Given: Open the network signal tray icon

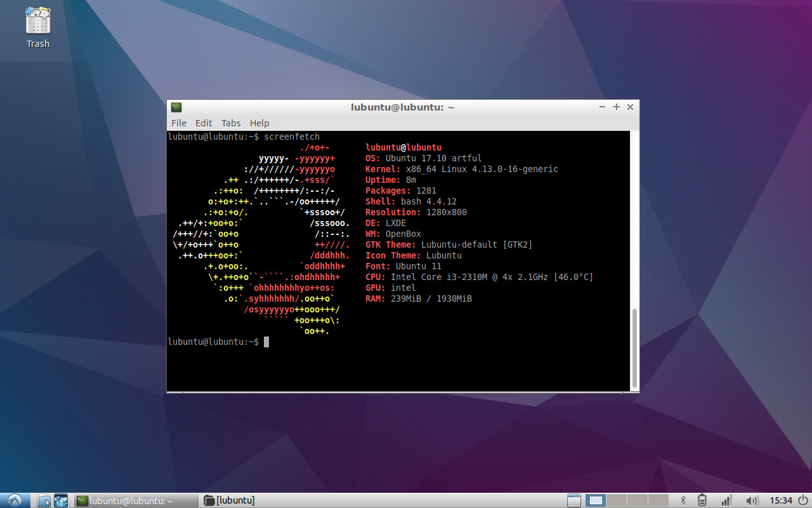Looking at the screenshot, I should tap(727, 500).
